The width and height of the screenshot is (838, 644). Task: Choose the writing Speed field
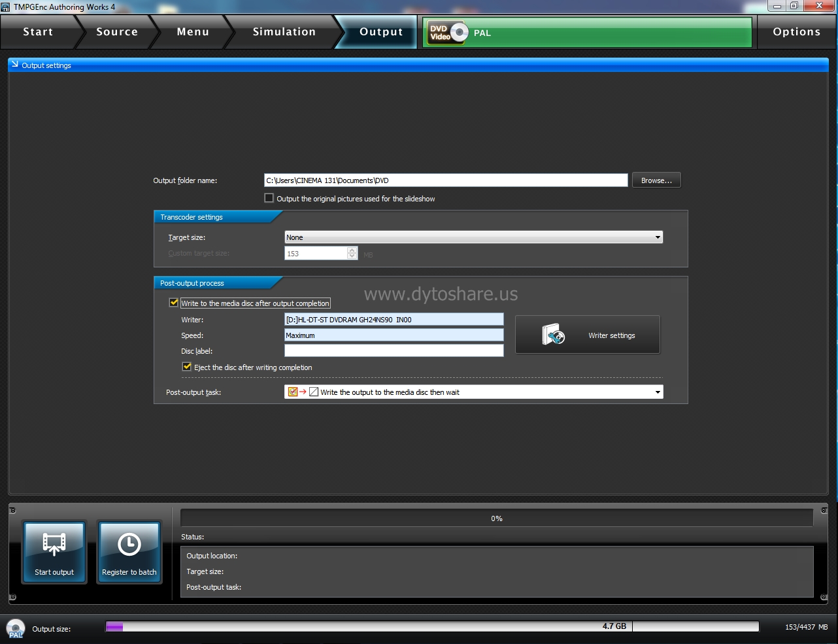coord(394,335)
